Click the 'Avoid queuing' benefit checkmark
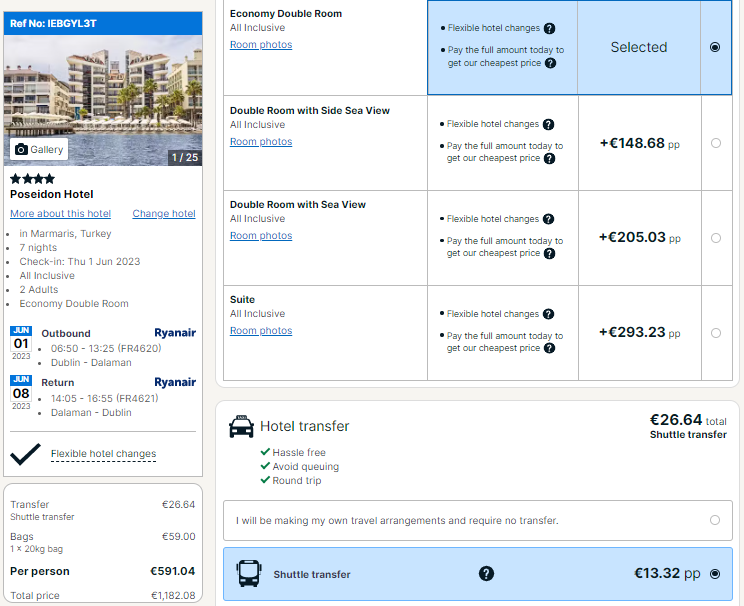Viewport: 744px width, 606px height. pos(265,466)
